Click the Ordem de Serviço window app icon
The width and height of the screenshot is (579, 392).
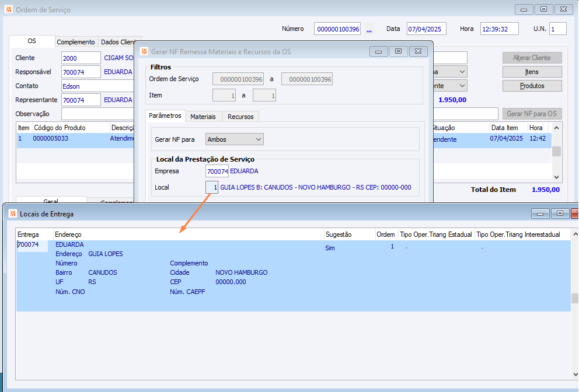(9, 9)
